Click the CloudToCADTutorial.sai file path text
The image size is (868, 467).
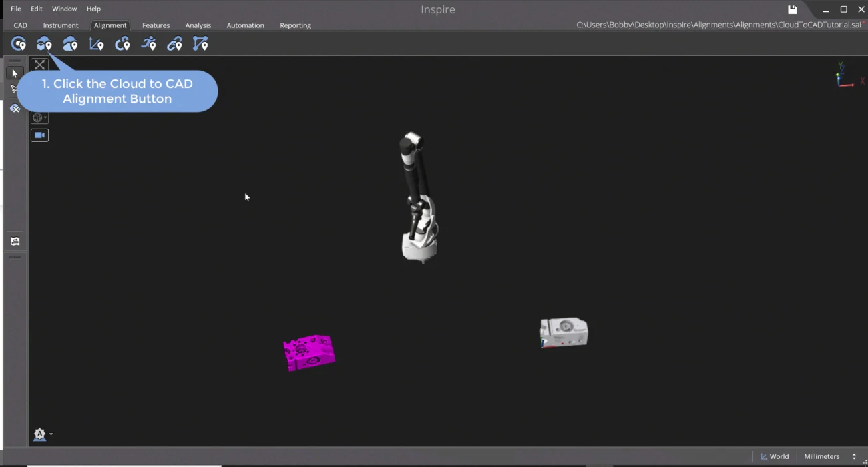click(718, 25)
